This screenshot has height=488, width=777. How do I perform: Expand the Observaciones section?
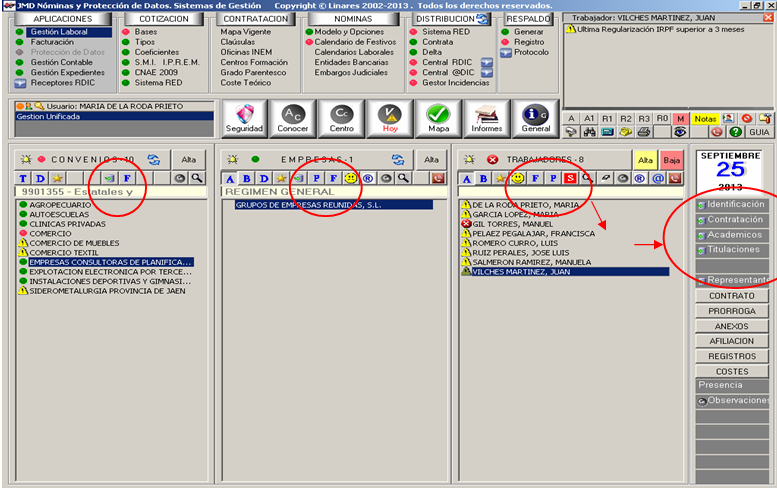[732, 400]
